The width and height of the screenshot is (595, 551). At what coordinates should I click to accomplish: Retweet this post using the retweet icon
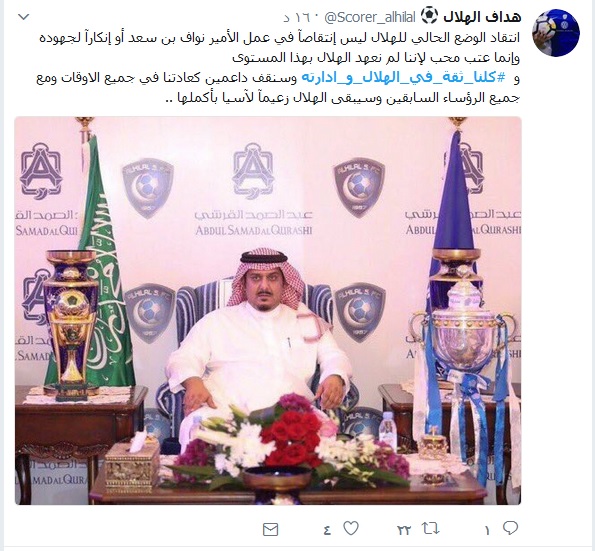(430, 528)
